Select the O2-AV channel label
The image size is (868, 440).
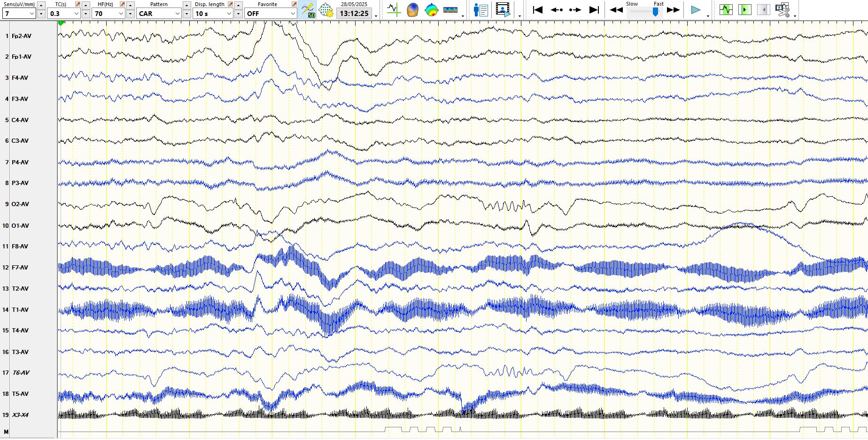pyautogui.click(x=20, y=204)
